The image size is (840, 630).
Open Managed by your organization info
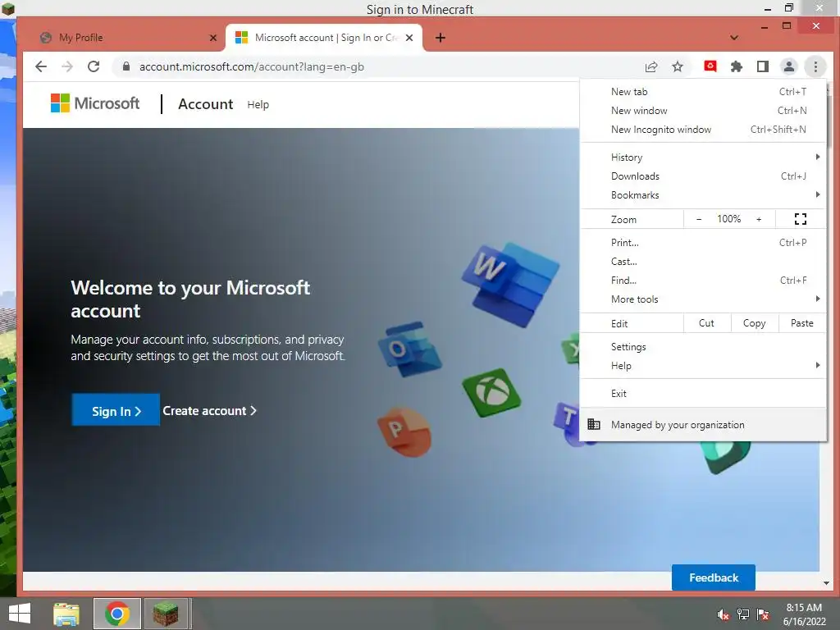tap(703, 424)
